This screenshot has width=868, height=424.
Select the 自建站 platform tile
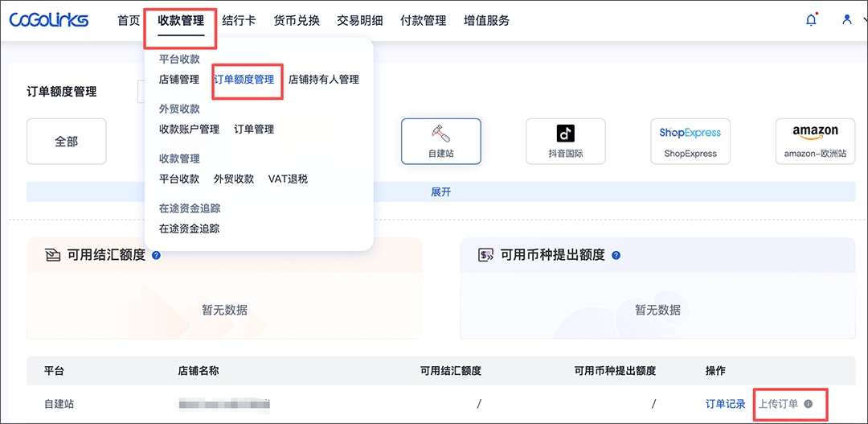440,142
